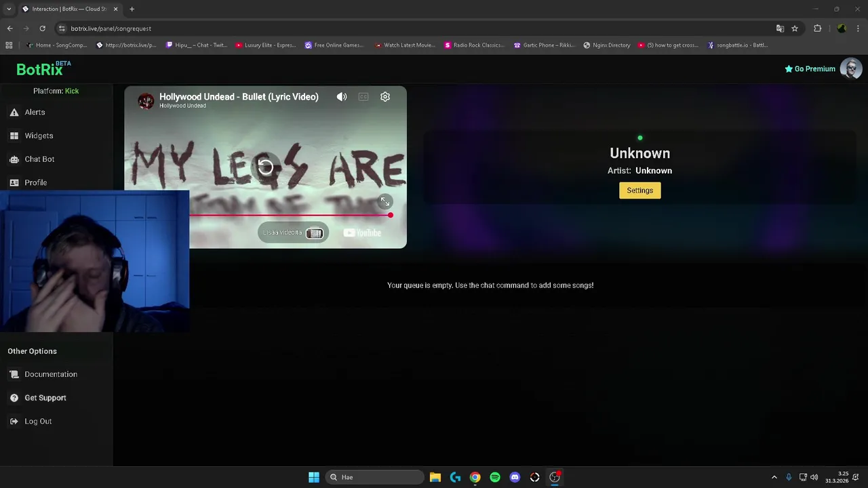Click the Documentation book icon

point(14,374)
